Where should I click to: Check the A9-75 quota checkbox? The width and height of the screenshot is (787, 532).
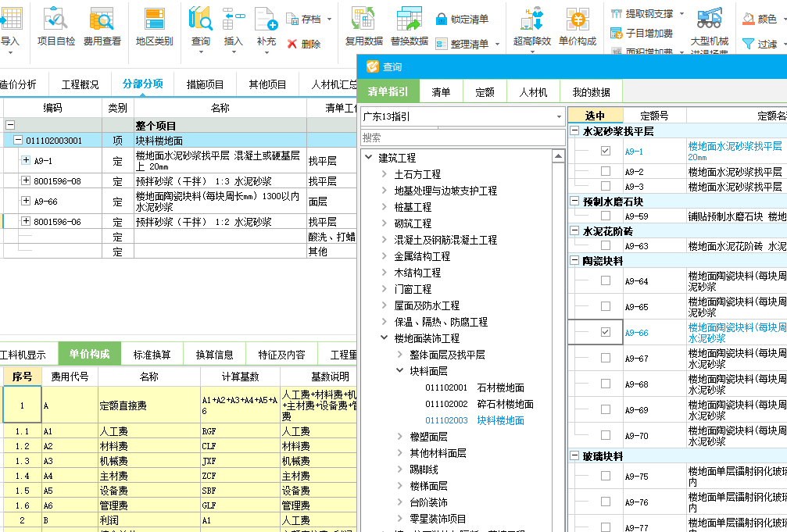606,476
